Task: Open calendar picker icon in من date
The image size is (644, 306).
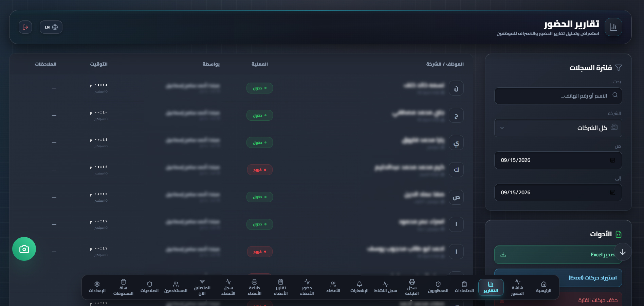Action: click(x=613, y=160)
